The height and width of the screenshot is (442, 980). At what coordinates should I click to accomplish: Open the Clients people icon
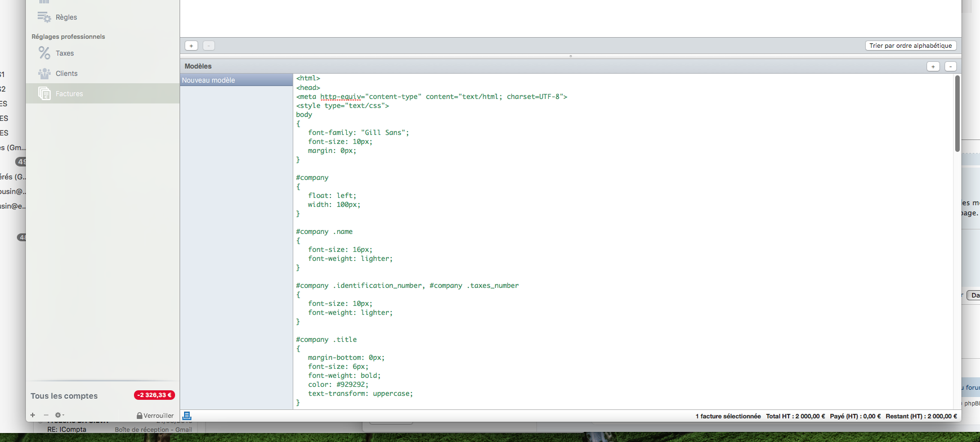click(x=44, y=73)
